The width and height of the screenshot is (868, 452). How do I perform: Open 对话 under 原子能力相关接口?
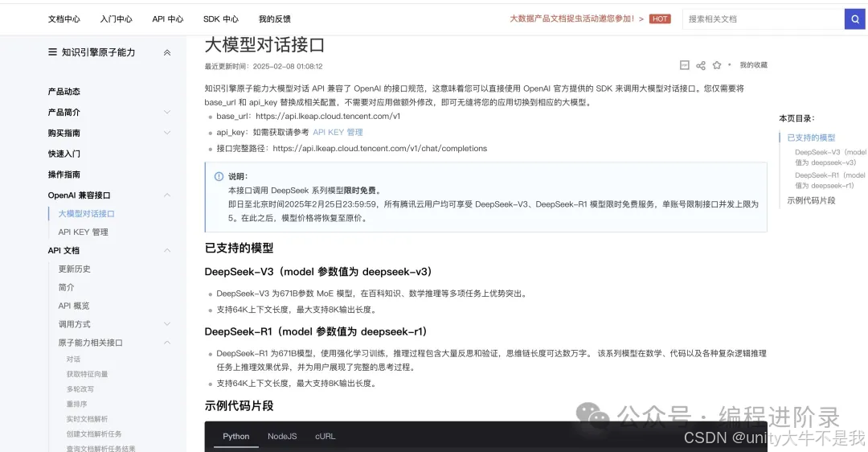[x=73, y=359]
